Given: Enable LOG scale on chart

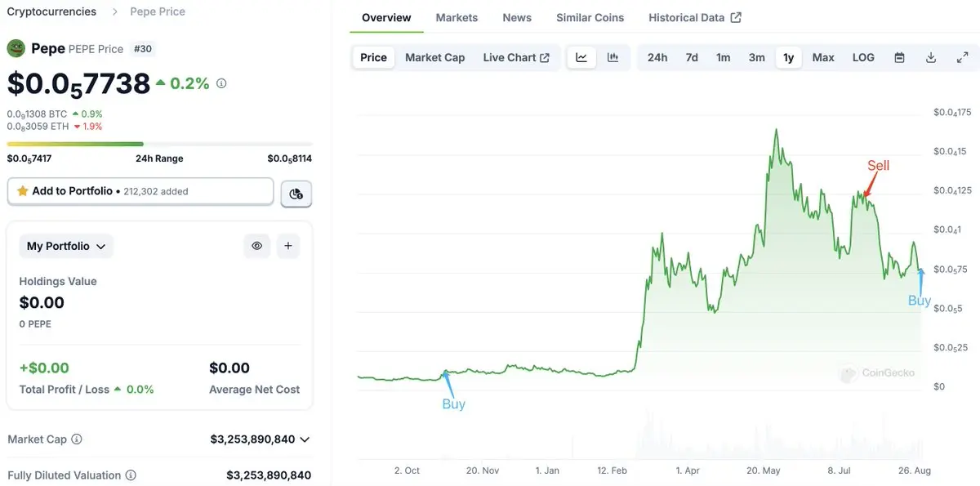Looking at the screenshot, I should click(x=863, y=57).
